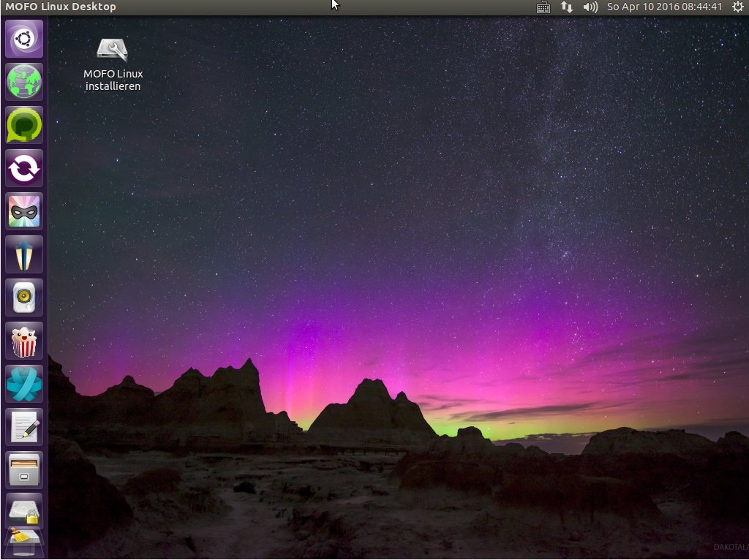Image resolution: width=749 pixels, height=560 pixels.
Task: Select the MOFO Linux installieren desktop icon
Action: click(113, 64)
